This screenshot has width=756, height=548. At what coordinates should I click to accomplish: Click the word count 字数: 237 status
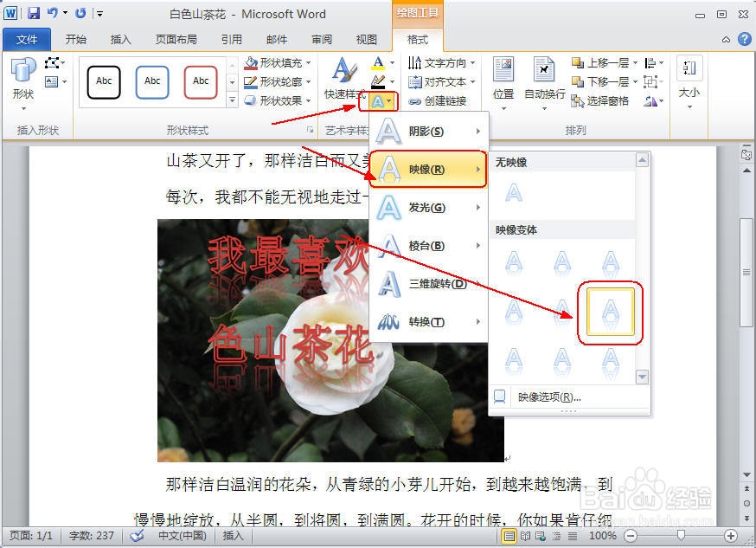pos(92,536)
